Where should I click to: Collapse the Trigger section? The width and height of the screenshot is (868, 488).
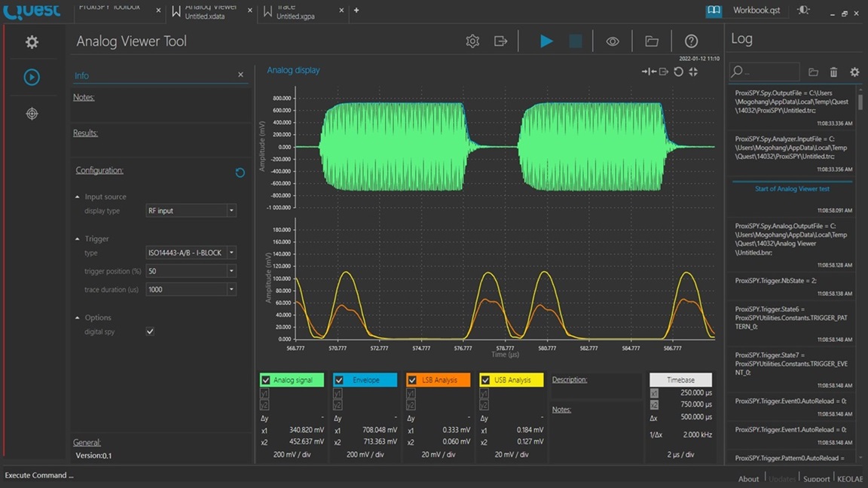tap(77, 239)
